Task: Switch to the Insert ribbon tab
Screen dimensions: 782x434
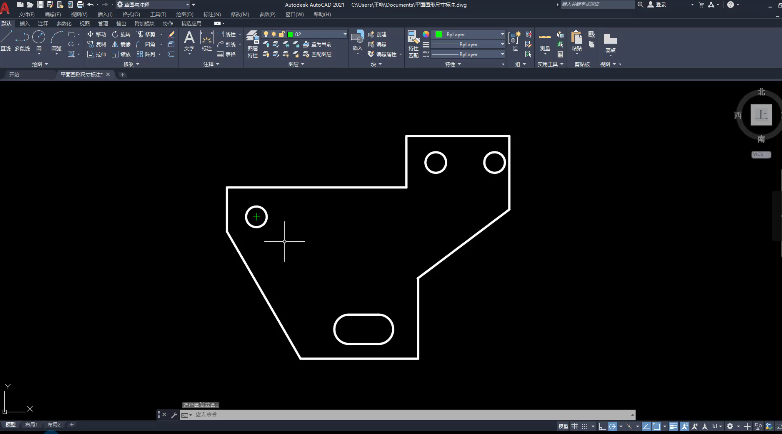Action: 24,23
